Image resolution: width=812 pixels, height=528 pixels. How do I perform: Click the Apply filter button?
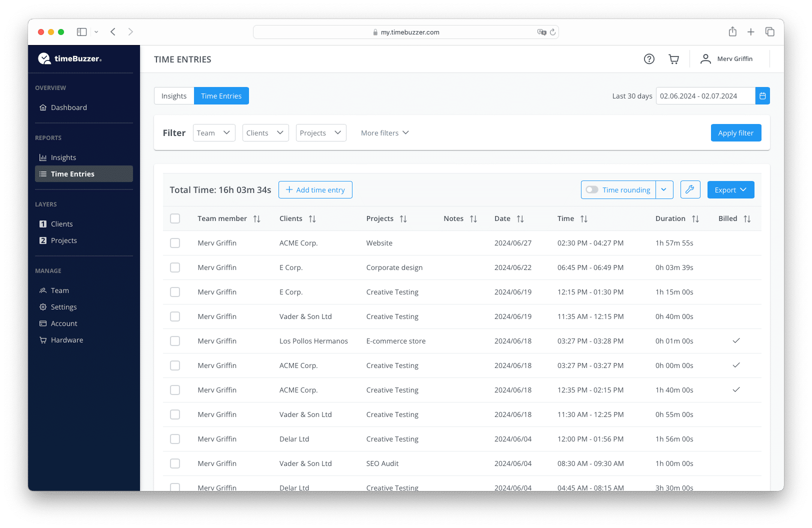[735, 132]
